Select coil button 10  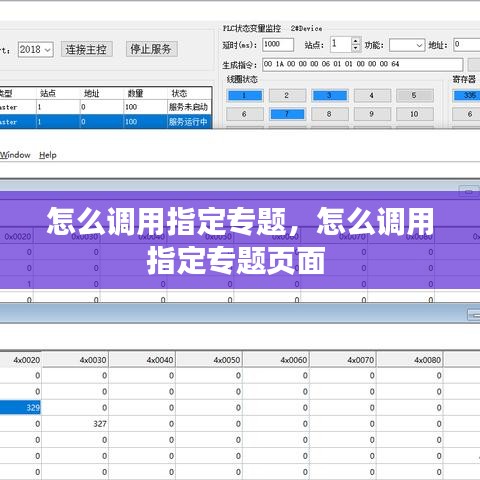[x=415, y=114]
